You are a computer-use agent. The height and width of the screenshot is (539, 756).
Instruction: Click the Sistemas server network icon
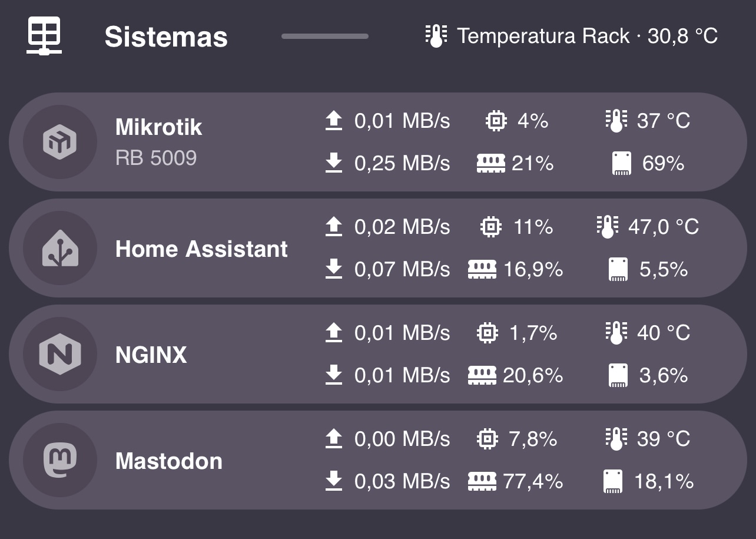[x=44, y=36]
